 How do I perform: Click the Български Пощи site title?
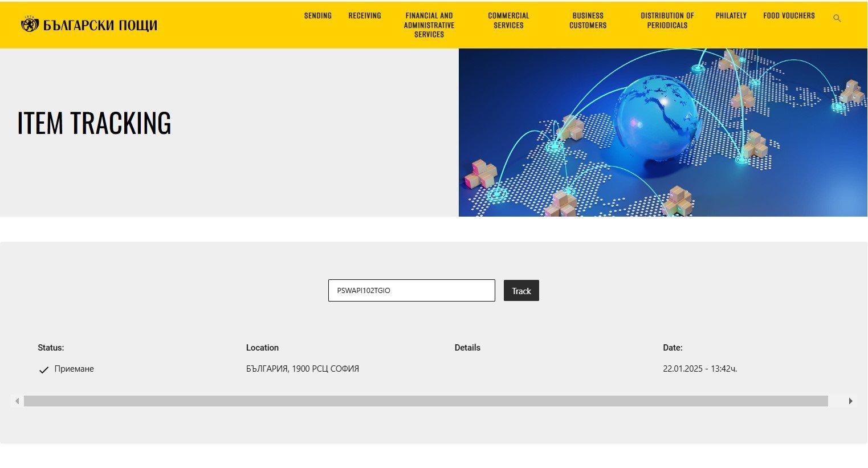pyautogui.click(x=100, y=25)
